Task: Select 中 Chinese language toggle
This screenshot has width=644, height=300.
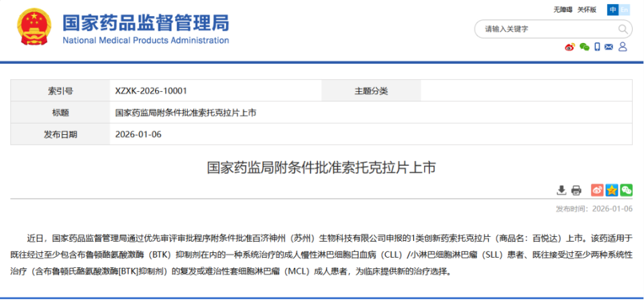Action: coord(612,10)
